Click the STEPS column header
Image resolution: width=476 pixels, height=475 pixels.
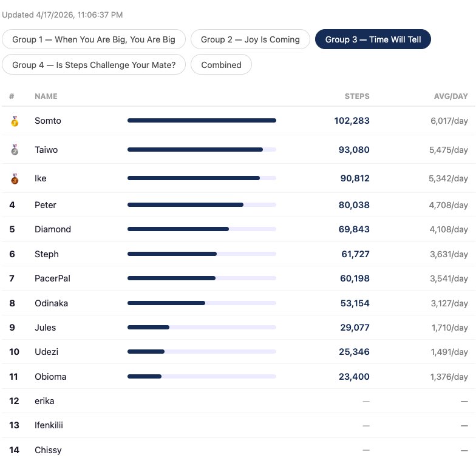(356, 96)
